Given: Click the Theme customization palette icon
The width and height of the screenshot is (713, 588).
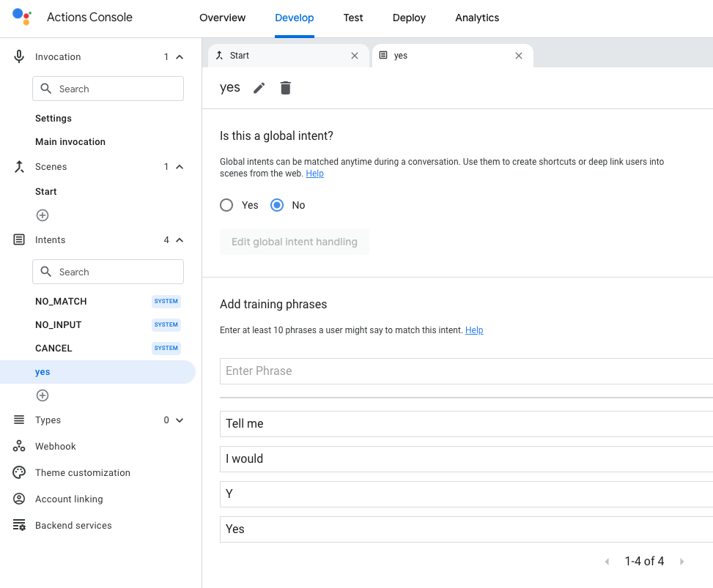Looking at the screenshot, I should pos(18,472).
